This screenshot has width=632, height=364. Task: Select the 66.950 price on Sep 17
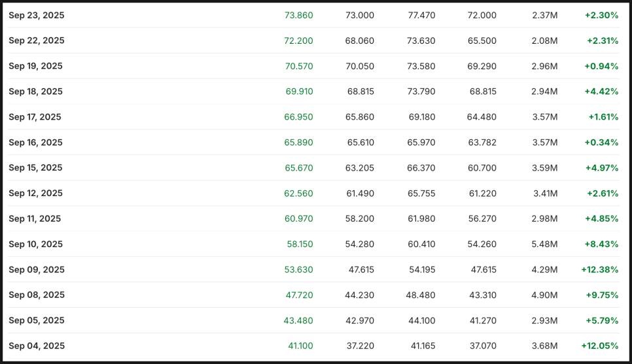(299, 117)
